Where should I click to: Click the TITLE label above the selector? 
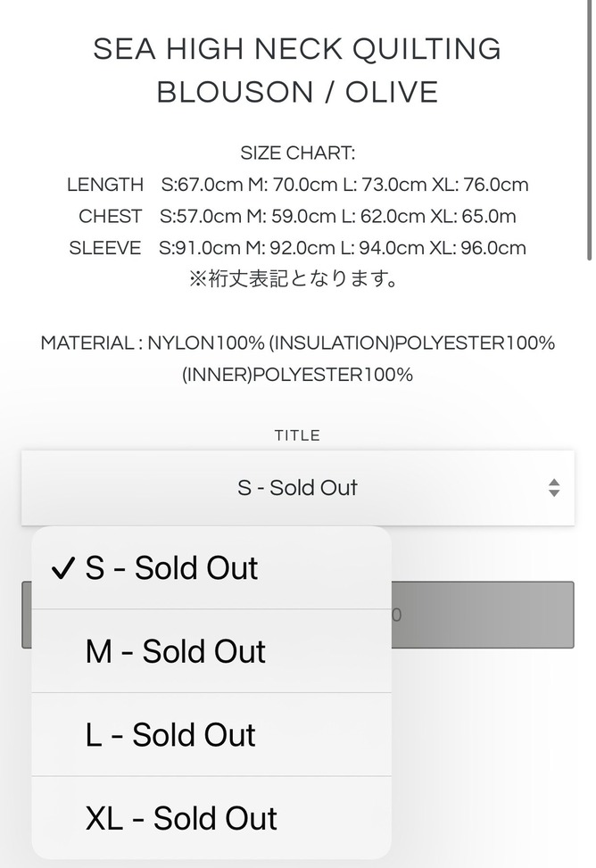(x=297, y=435)
